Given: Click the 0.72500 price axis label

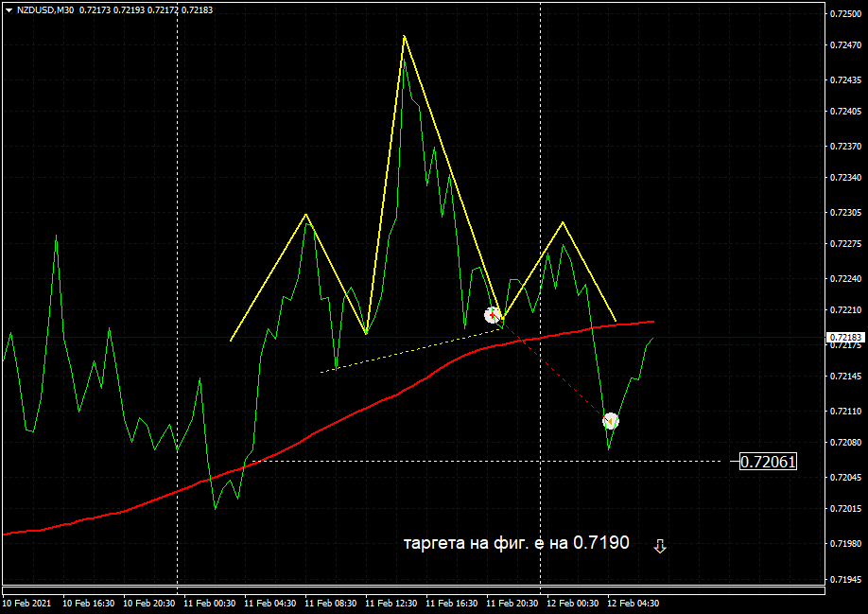Looking at the screenshot, I should [x=846, y=14].
